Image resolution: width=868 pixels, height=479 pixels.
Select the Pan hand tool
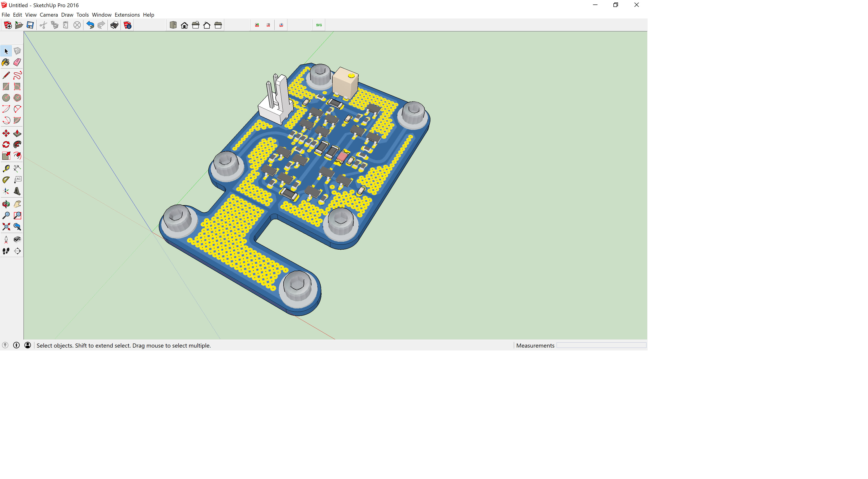(x=18, y=204)
